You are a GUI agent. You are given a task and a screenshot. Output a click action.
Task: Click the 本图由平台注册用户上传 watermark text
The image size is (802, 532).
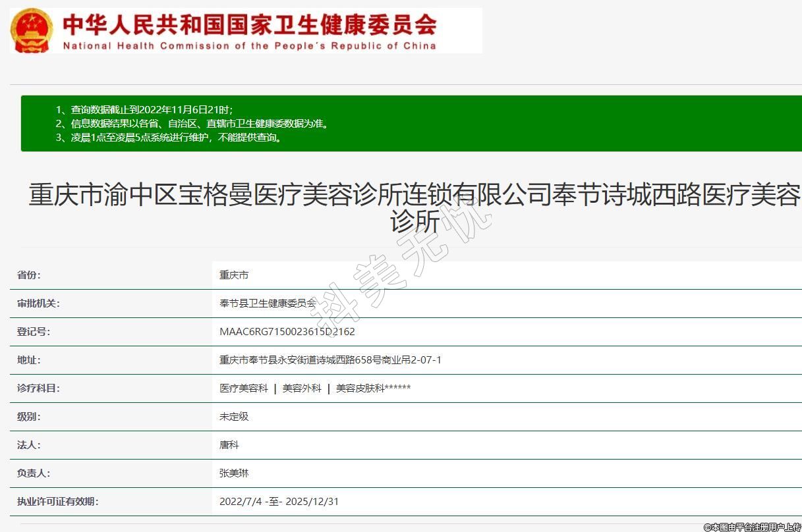tap(752, 527)
